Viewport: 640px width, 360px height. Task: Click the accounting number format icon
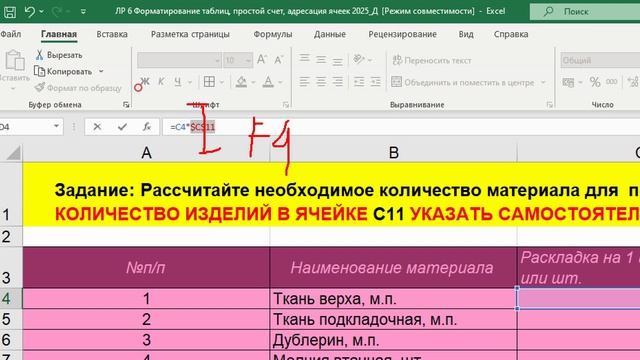568,82
